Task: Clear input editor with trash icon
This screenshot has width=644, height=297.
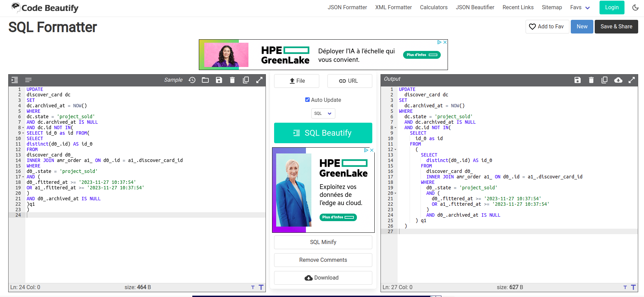Action: pyautogui.click(x=232, y=80)
